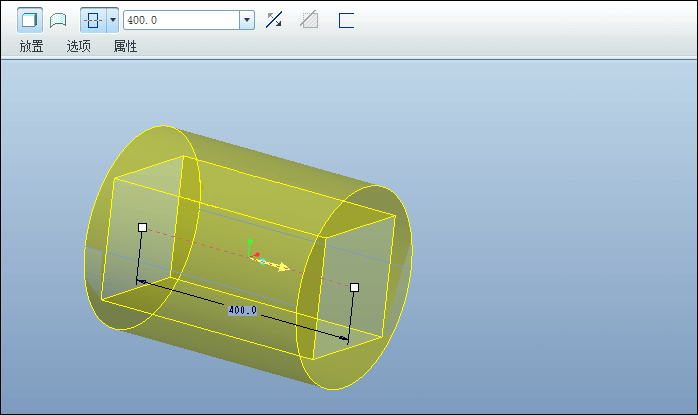Select the extrude as surface icon
Viewport: 698px width, 415px height.
[x=58, y=20]
